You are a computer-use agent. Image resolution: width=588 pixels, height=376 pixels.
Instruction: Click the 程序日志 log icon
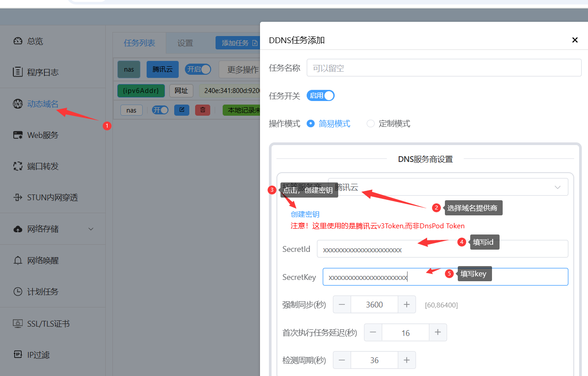click(18, 72)
